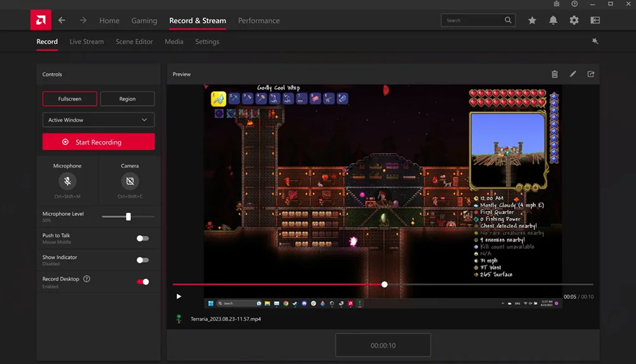Enable the Push to Talk switch
636x364 pixels.
(142, 238)
